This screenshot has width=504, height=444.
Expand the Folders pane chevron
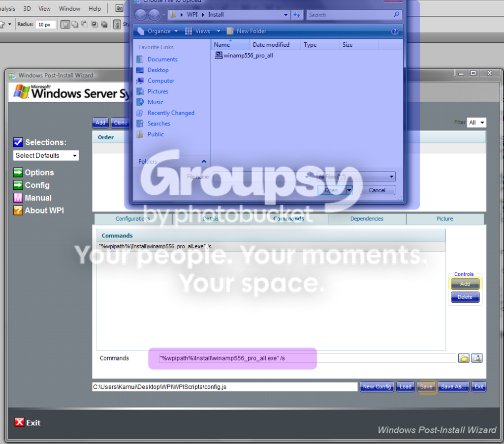(x=204, y=161)
